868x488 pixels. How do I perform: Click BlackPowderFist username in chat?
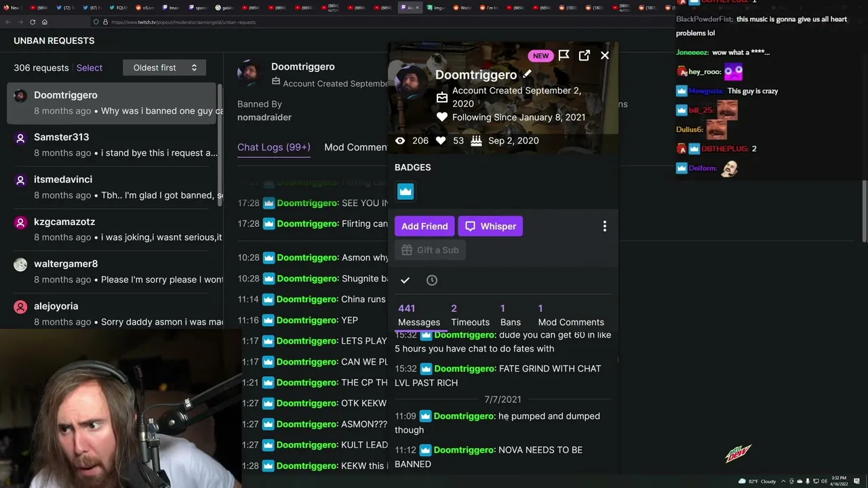(705, 20)
